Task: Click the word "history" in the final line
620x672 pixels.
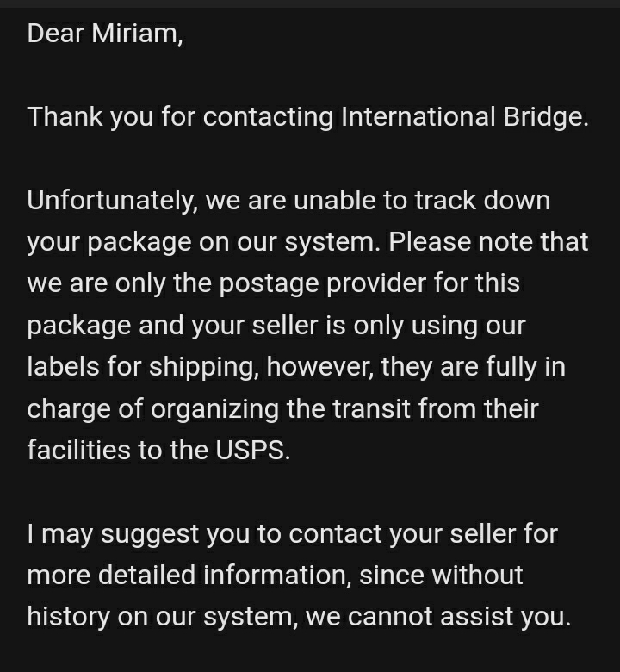Action: 68,616
